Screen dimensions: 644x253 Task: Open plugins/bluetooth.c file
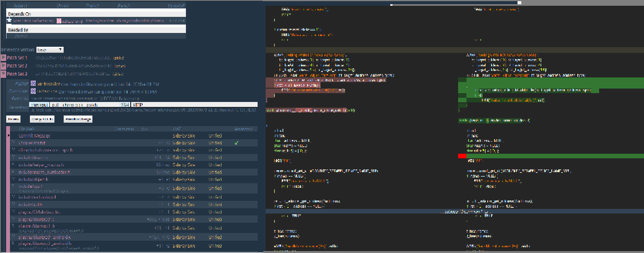pos(36,220)
